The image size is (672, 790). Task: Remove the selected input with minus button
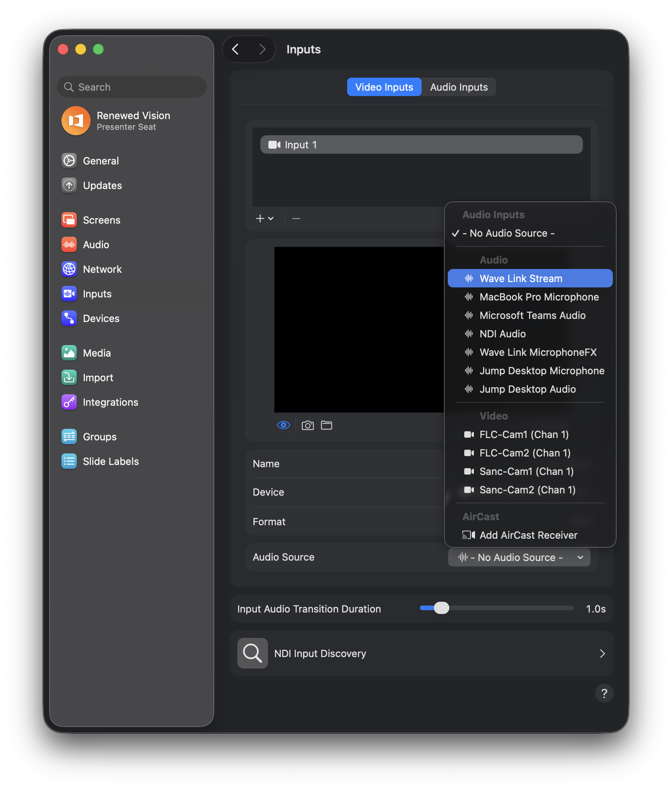tap(296, 218)
